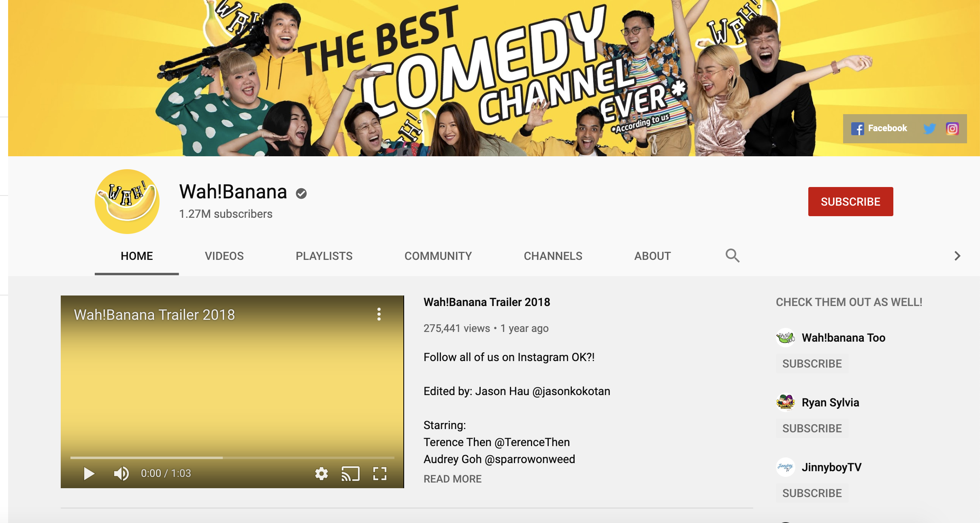Viewport: 980px width, 523px height.
Task: Search the channel with magnifier icon
Action: click(733, 255)
